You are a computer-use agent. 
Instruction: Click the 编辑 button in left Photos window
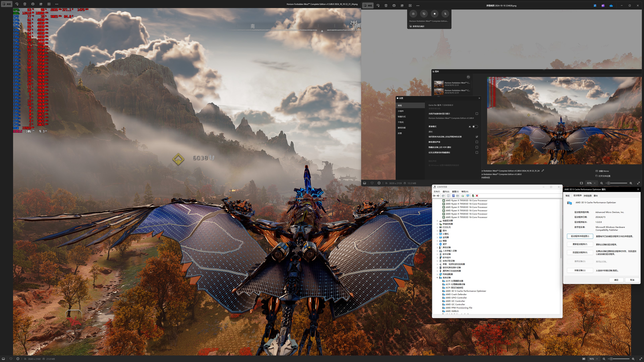coord(7,4)
